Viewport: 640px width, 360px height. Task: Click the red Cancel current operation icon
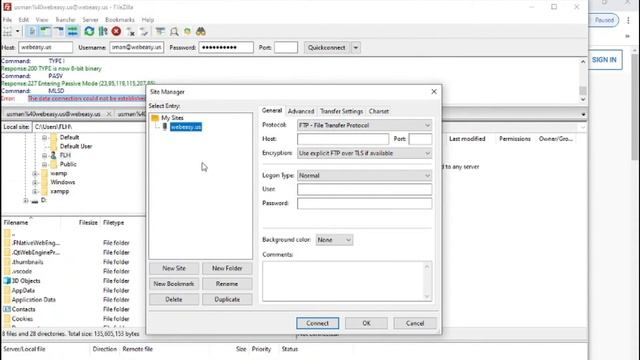116,31
